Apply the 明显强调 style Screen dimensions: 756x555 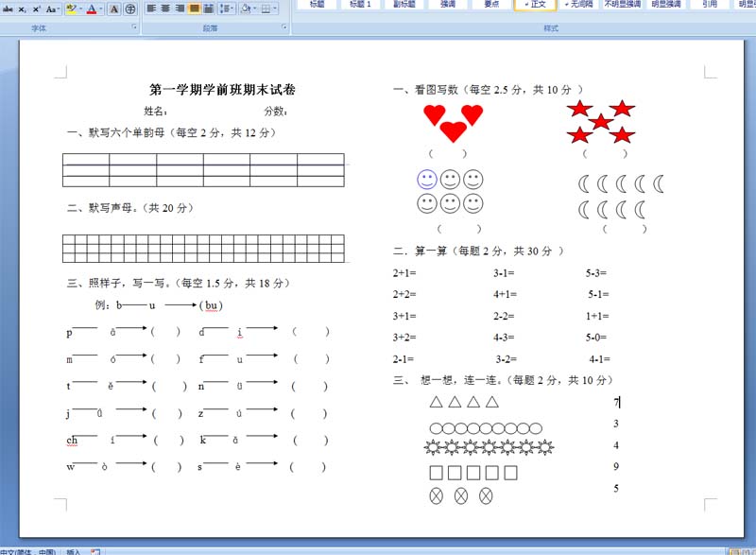[x=666, y=5]
